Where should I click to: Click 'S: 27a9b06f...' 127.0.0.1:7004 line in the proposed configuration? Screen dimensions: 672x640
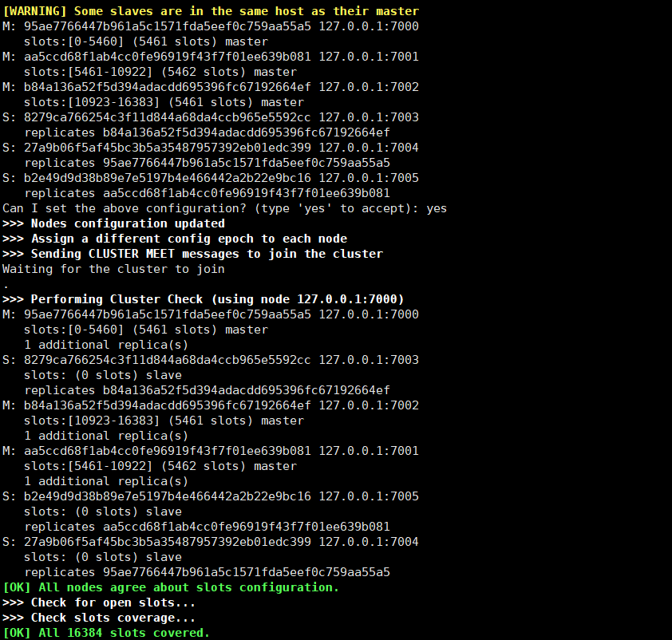tap(211, 148)
